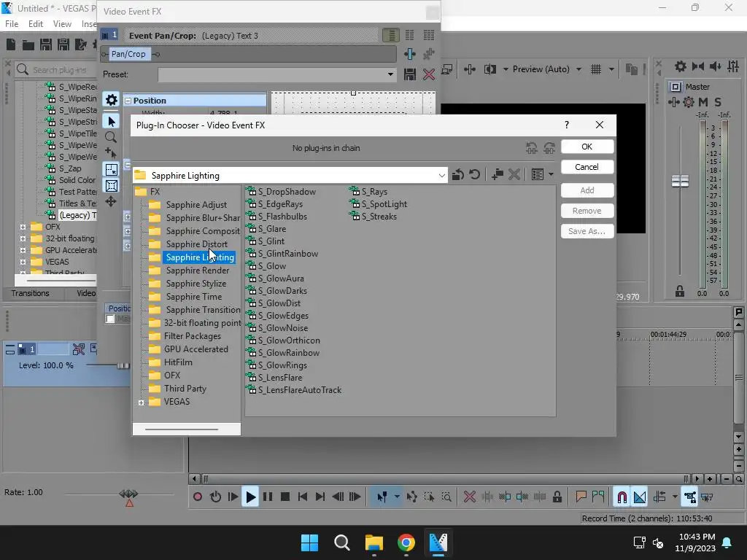This screenshot has width=747, height=560.
Task: Click the red X delete preset icon
Action: 429,74
